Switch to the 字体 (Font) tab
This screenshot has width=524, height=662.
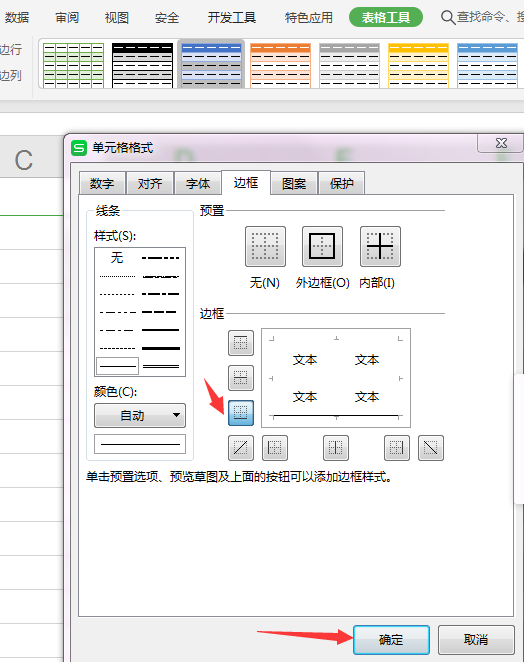[198, 183]
